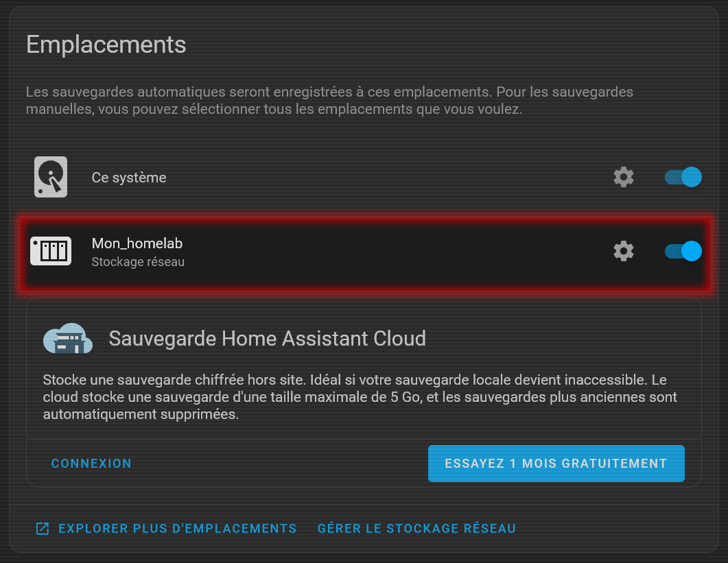Open EXPLORER PLUS D'EMPLACEMENTS link

click(177, 529)
